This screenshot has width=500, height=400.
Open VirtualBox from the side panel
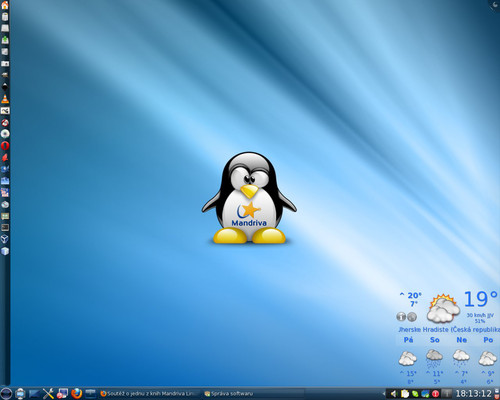(5, 239)
